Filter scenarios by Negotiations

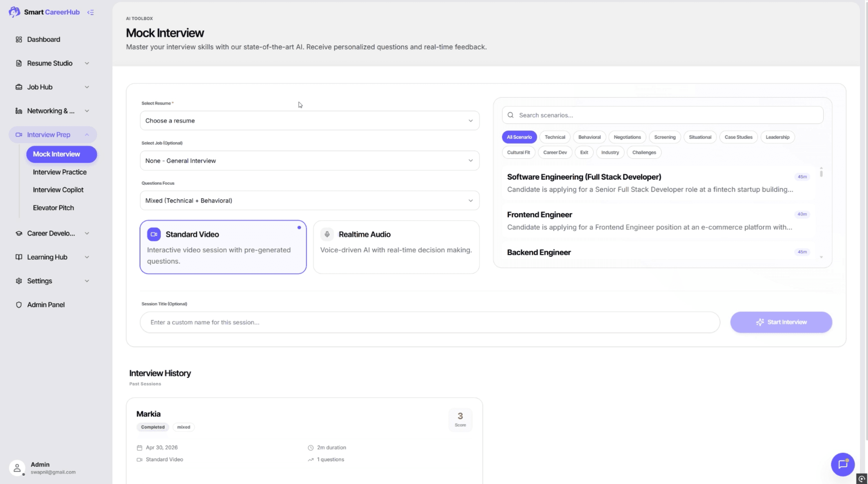click(627, 137)
